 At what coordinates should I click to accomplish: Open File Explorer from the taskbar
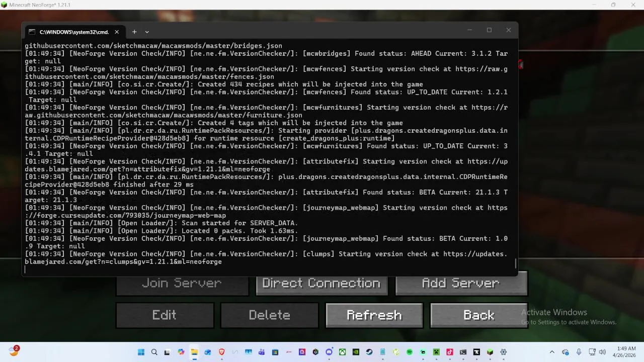tap(194, 352)
